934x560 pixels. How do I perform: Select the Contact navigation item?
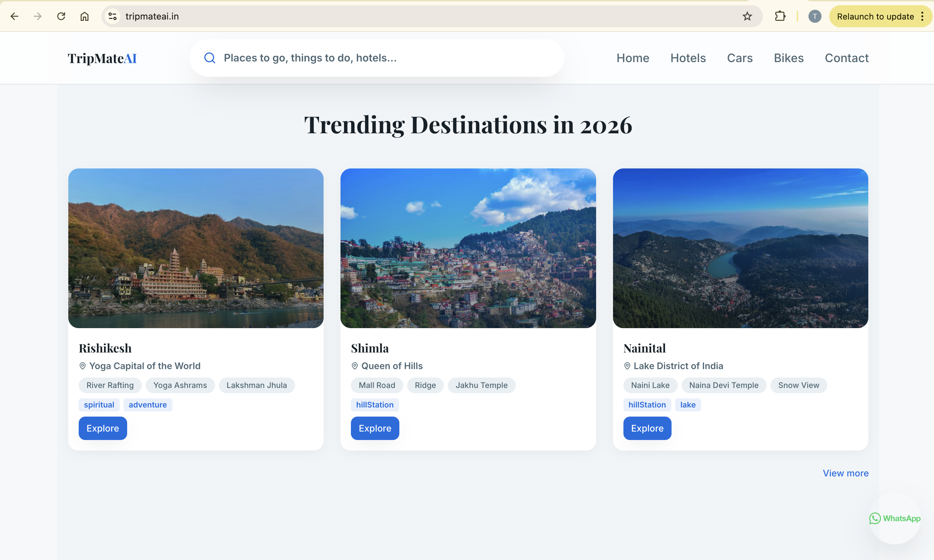click(x=847, y=58)
